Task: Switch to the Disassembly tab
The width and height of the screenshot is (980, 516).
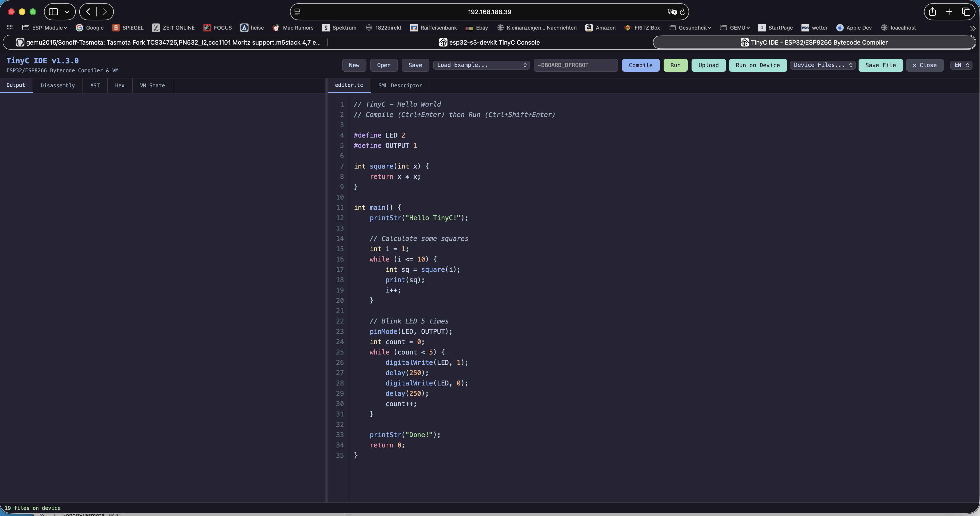Action: [x=58, y=85]
